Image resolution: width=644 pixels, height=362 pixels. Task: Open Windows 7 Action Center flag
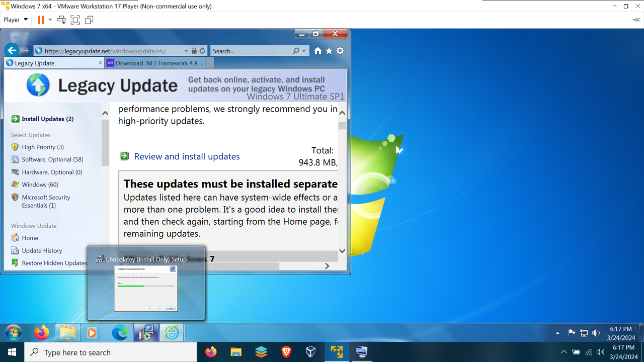[572, 333]
